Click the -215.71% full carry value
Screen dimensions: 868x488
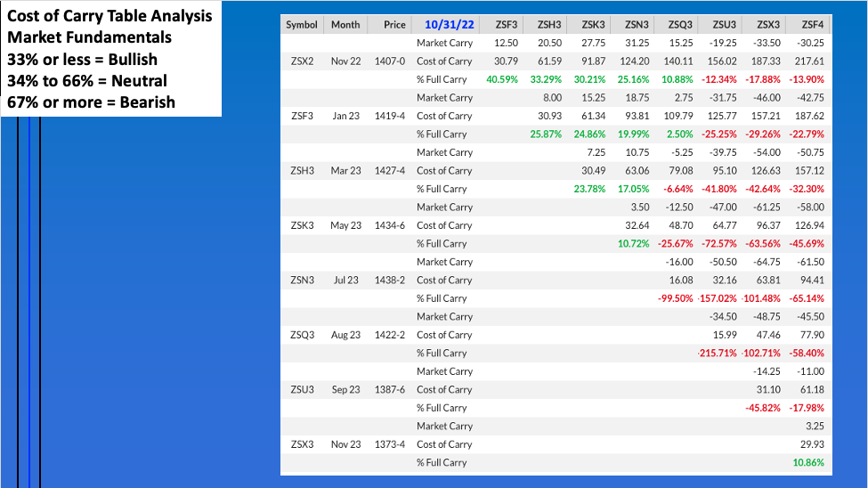click(718, 354)
